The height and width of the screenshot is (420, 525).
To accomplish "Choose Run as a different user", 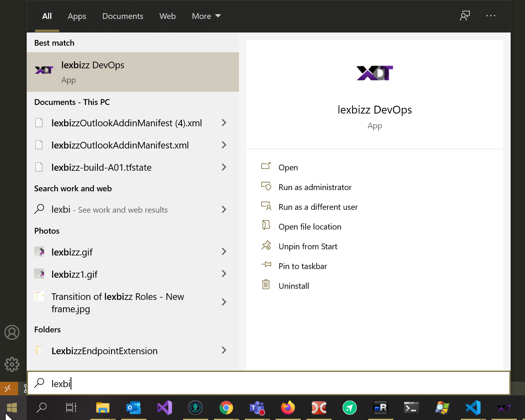I will tap(318, 207).
